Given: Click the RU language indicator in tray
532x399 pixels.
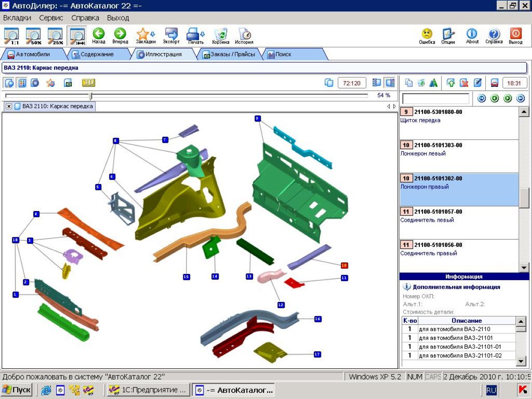Looking at the screenshot, I should point(491,390).
